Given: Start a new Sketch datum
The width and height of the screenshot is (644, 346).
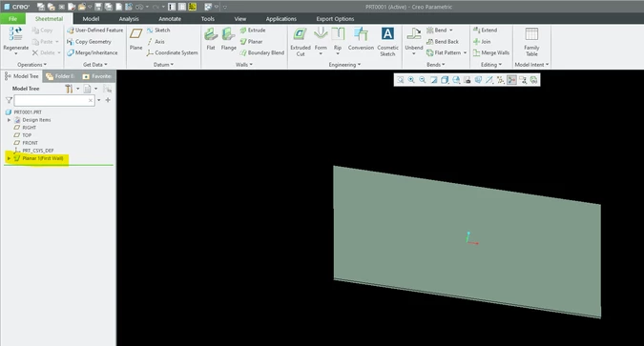Looking at the screenshot, I should point(158,31).
